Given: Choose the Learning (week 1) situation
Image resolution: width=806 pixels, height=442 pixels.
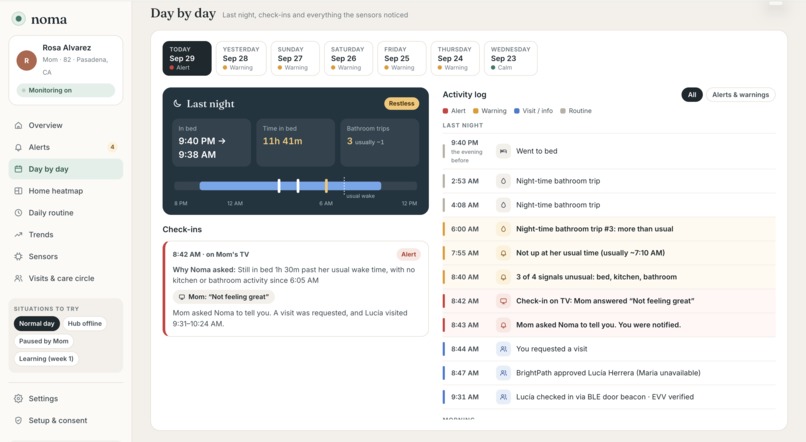Looking at the screenshot, I should 46,359.
